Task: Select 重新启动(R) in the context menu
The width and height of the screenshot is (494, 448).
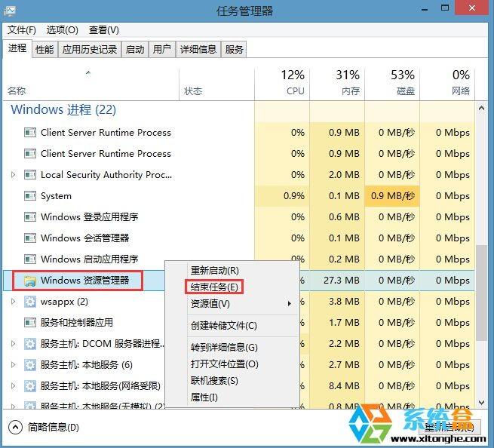Action: (x=215, y=271)
